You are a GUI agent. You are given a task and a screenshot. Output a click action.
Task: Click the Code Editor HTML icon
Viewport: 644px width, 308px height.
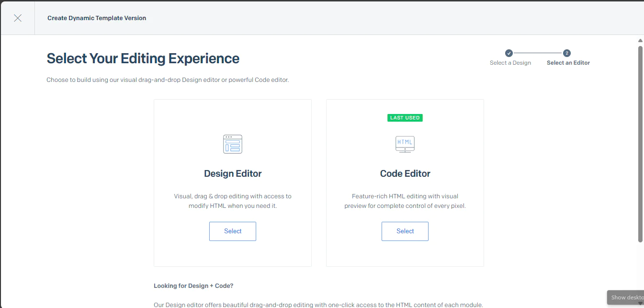(x=405, y=142)
